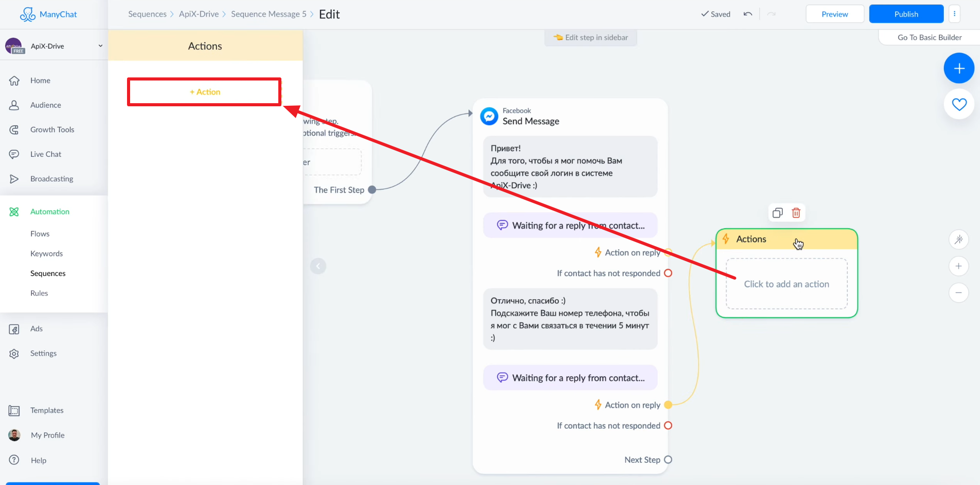Viewport: 980px width, 485px height.
Task: Open My Profile
Action: [48, 435]
